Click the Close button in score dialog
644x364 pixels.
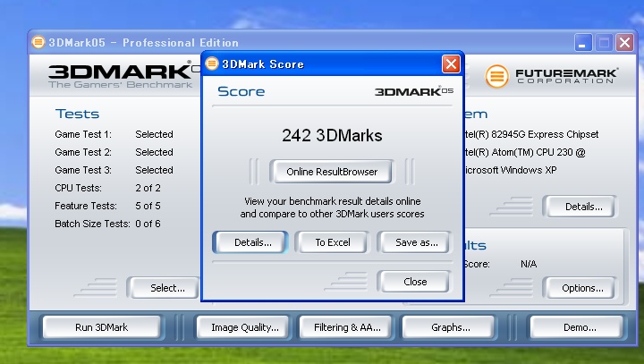point(415,282)
